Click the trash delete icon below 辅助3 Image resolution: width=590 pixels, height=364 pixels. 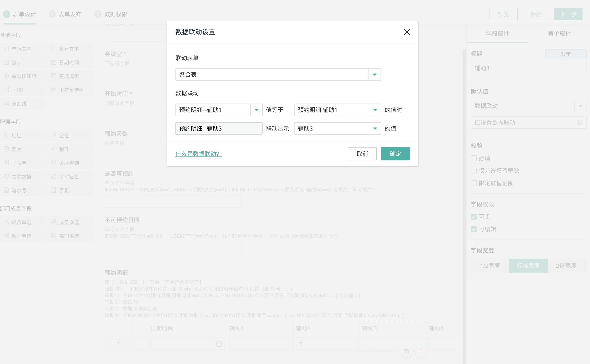(420, 352)
